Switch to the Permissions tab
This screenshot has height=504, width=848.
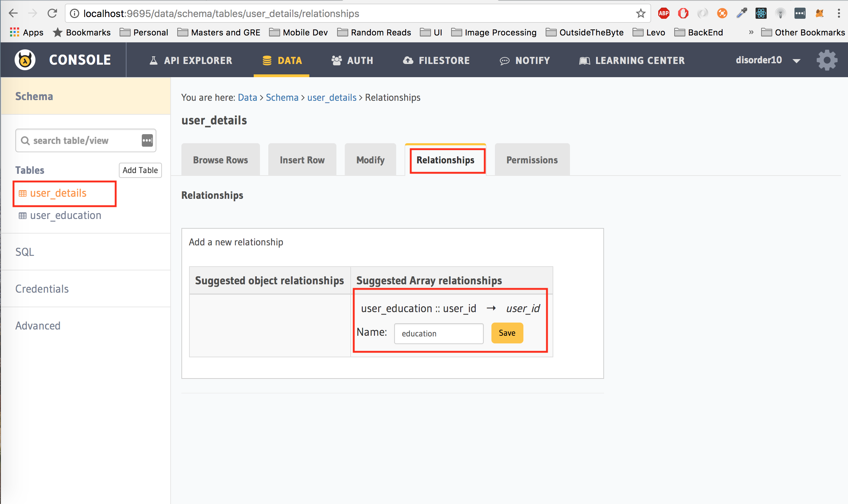point(532,160)
